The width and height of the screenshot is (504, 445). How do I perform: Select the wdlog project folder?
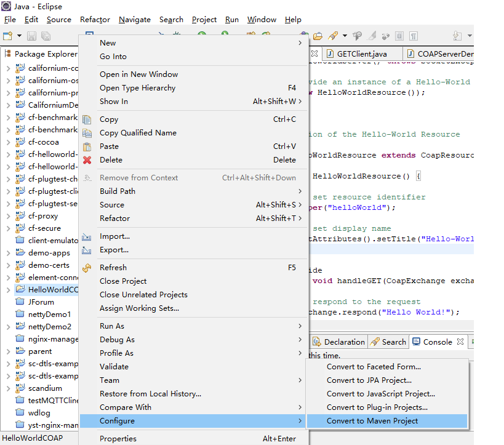click(39, 413)
